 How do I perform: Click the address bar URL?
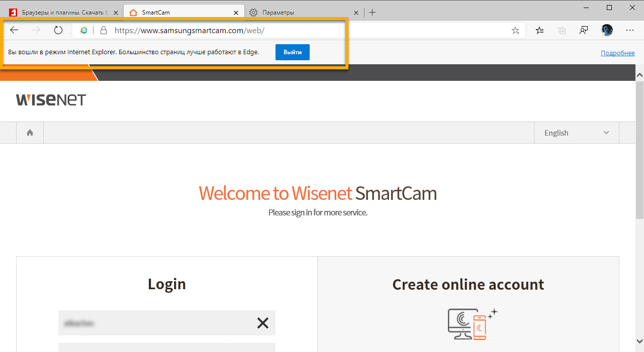click(x=190, y=30)
